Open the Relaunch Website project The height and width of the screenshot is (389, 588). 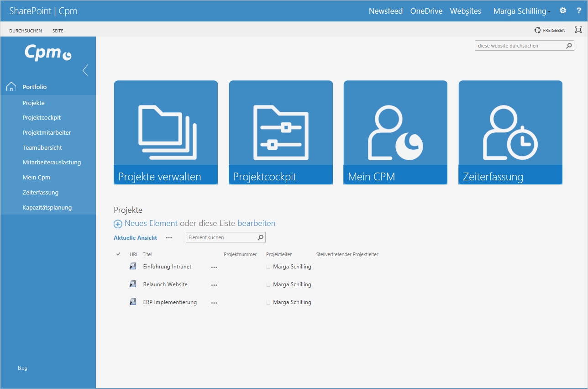coord(165,284)
